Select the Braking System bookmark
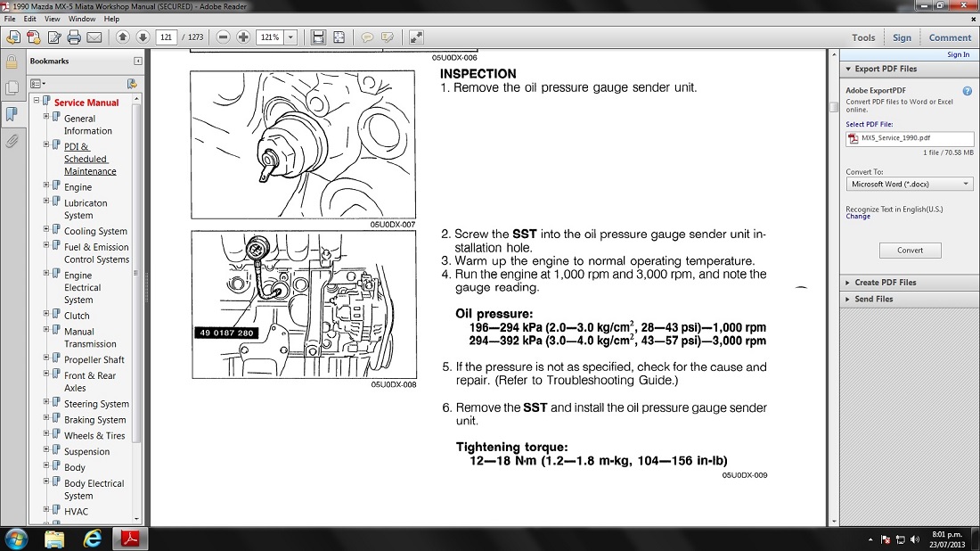Viewport: 980px width, 551px height. coord(95,420)
